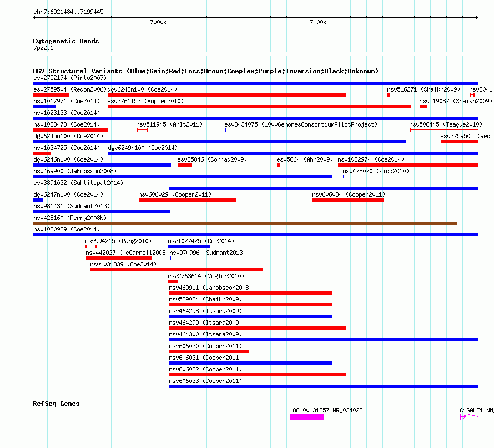This screenshot has height=448, width=494.
Task: Open nsv1023478 (Coe2014) variant
Action: pos(67,124)
